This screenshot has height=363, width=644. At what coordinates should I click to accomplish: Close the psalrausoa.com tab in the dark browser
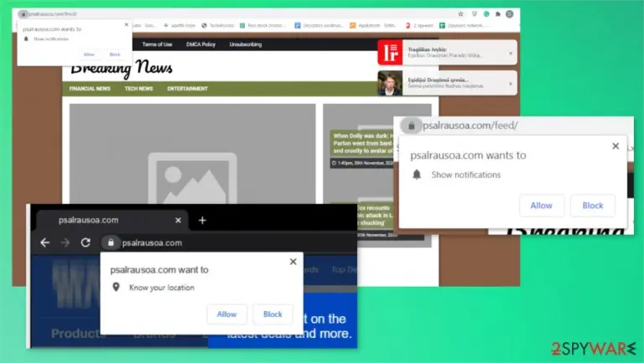pyautogui.click(x=179, y=220)
